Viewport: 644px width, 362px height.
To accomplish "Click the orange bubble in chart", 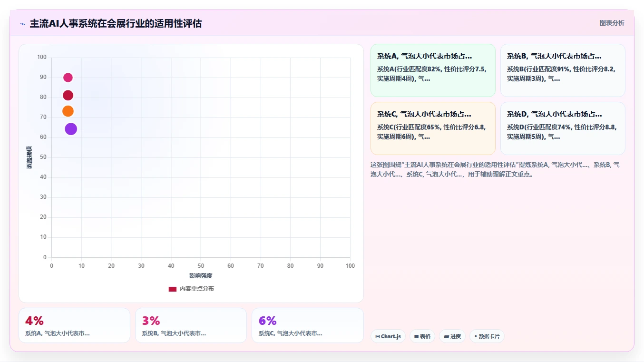I will coord(68,111).
